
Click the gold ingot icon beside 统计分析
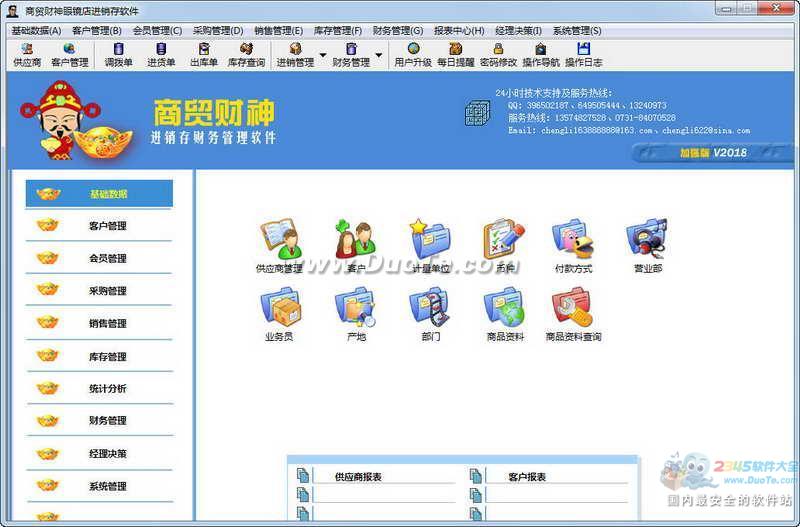(47, 389)
